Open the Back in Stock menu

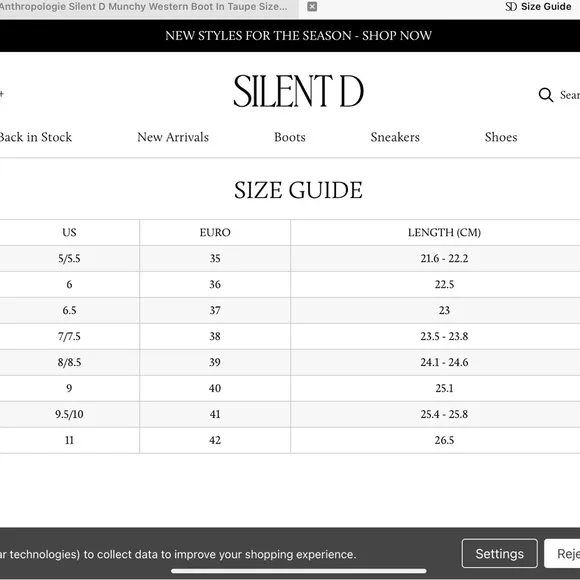[x=36, y=137]
